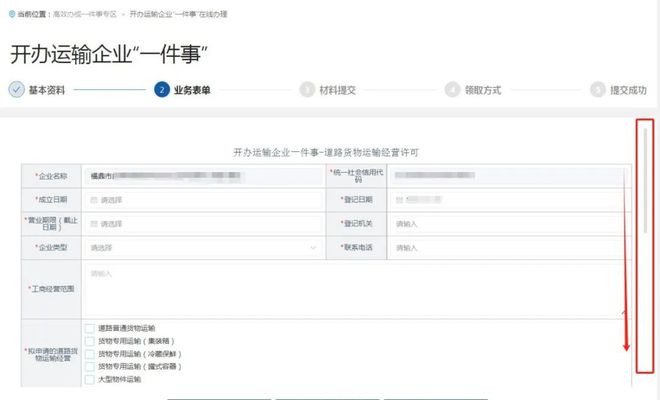Click the 企业名称 field label
660x400 pixels.
coord(51,176)
